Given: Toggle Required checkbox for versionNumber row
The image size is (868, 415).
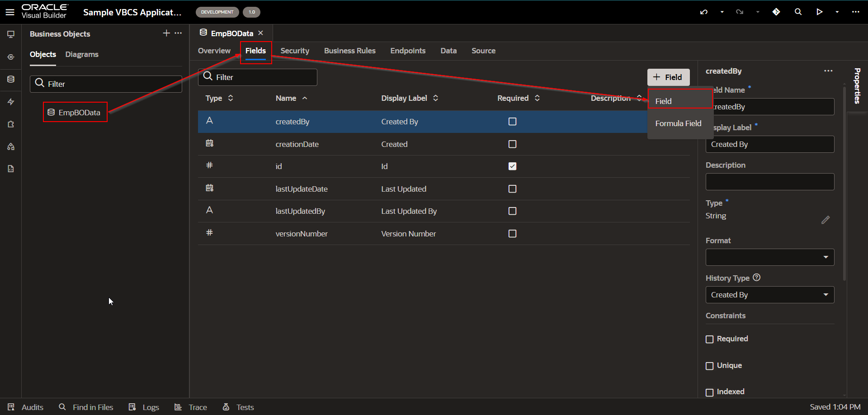Looking at the screenshot, I should coord(512,234).
